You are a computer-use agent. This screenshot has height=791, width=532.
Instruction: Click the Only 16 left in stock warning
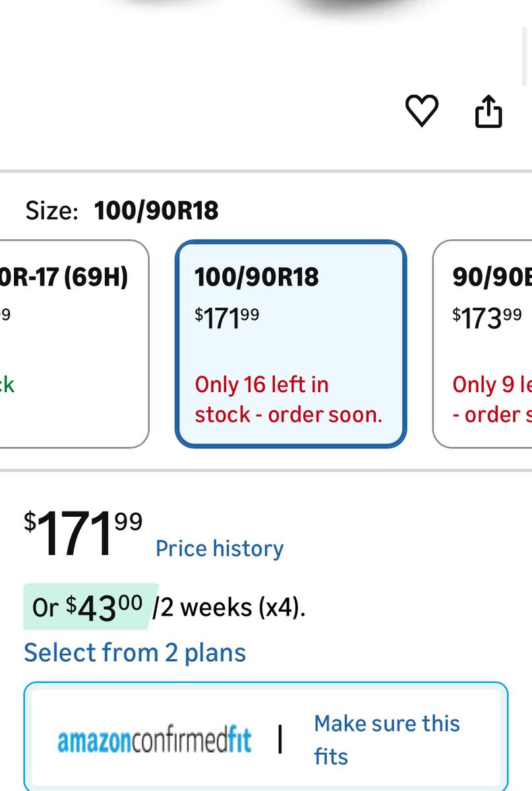click(288, 399)
